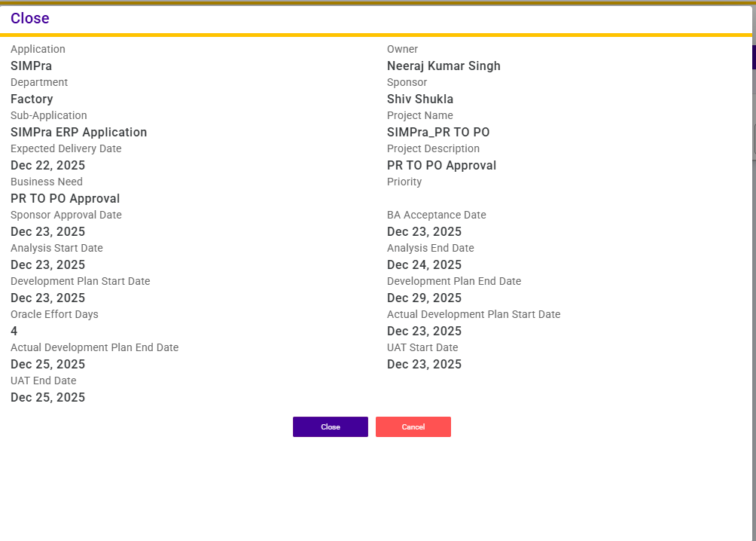Click the Close dialog title heading
The height and width of the screenshot is (541, 756).
(x=30, y=19)
